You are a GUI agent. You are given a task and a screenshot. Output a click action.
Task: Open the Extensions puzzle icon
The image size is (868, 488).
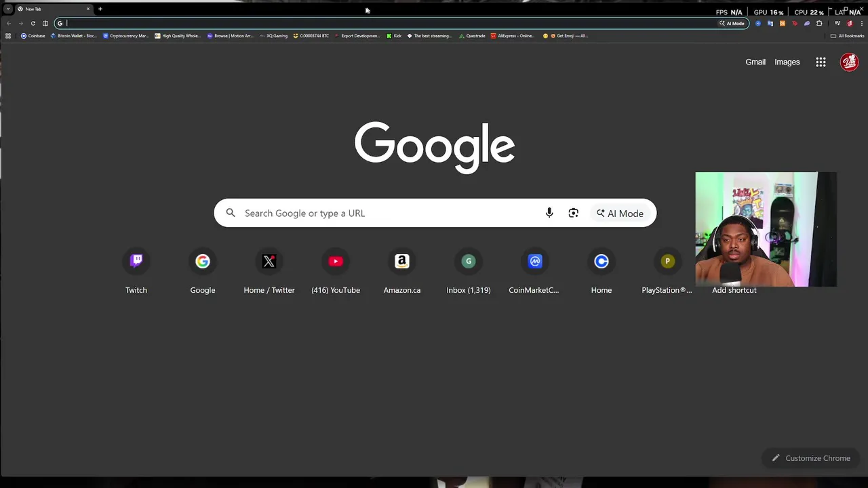pos(819,23)
